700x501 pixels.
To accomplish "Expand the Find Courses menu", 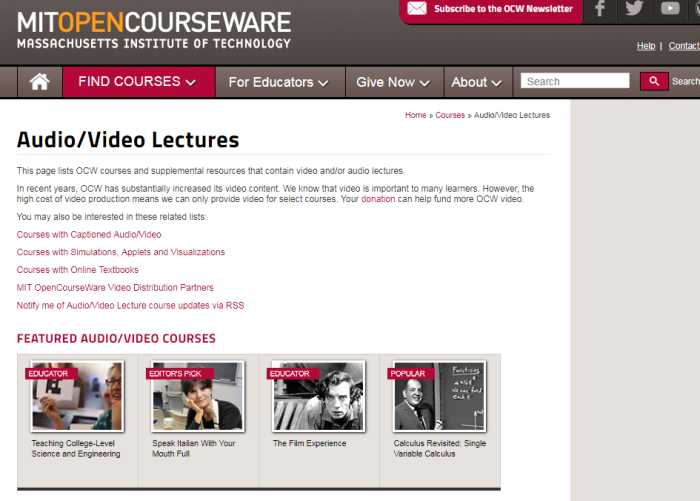I will (x=139, y=82).
